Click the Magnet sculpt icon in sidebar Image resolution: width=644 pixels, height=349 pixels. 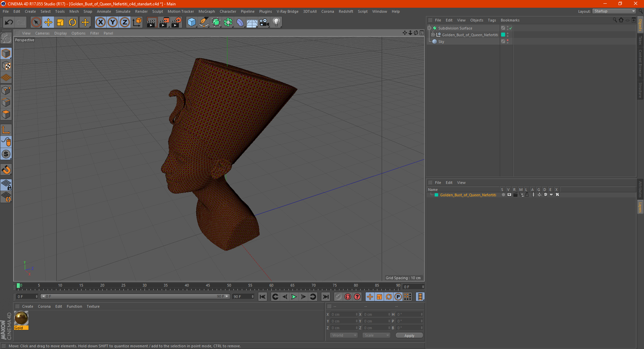[6, 170]
